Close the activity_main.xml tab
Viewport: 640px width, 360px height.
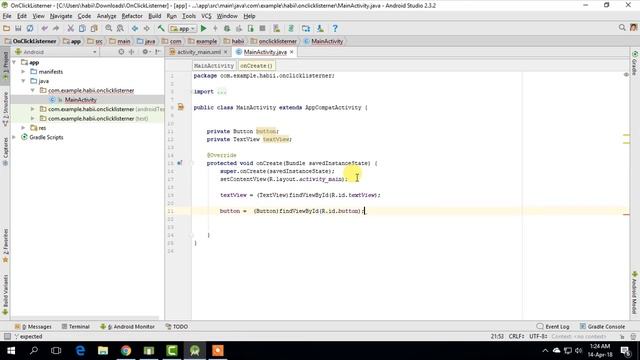225,52
